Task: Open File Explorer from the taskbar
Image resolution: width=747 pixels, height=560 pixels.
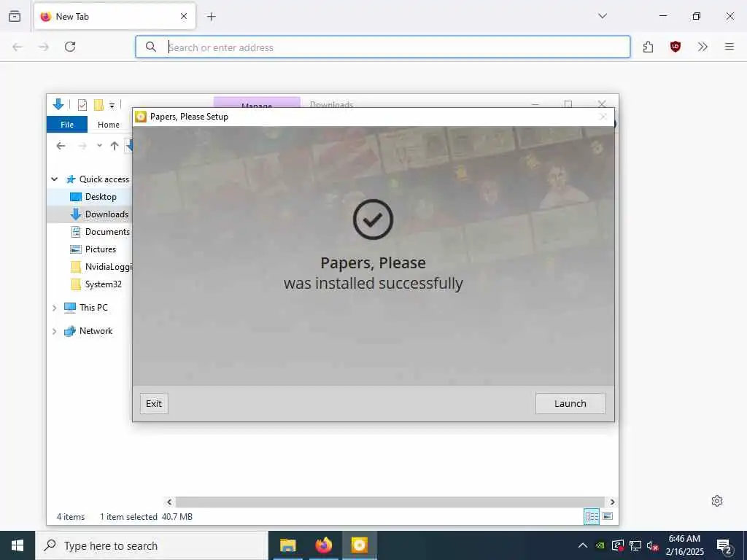Action: (x=287, y=545)
